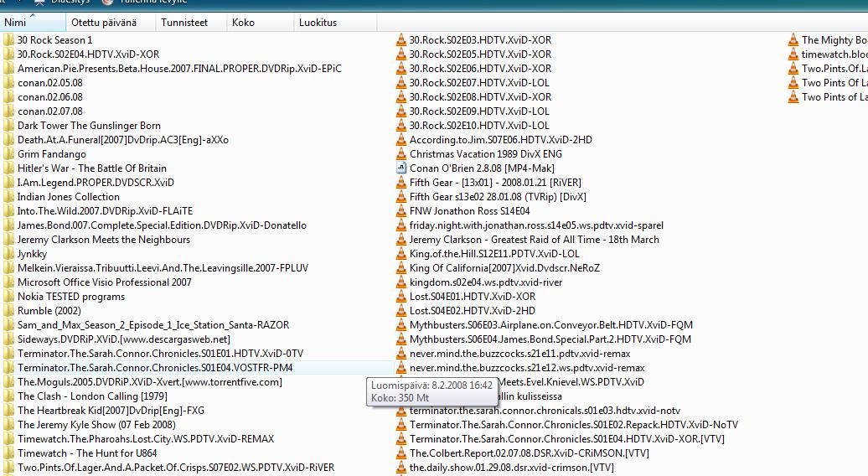Screen dimensions: 868x476
Task: Select the VLC icon for 30.Rock.S02E07.HDTV.XviD-LOL
Action: coord(401,82)
